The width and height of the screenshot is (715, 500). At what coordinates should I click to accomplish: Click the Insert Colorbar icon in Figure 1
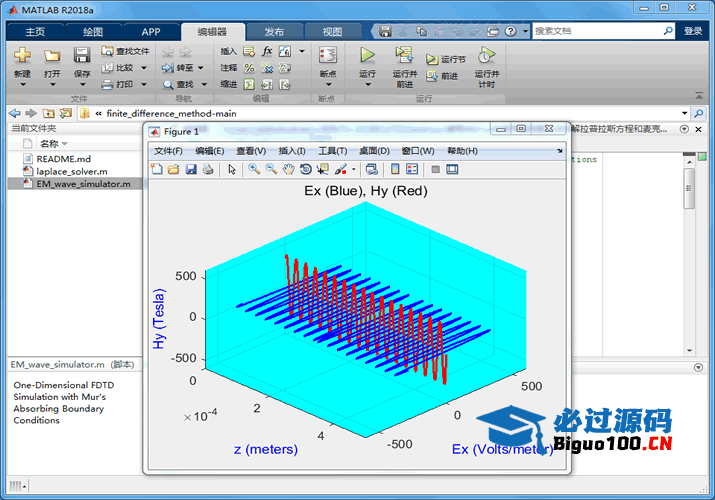coord(395,169)
